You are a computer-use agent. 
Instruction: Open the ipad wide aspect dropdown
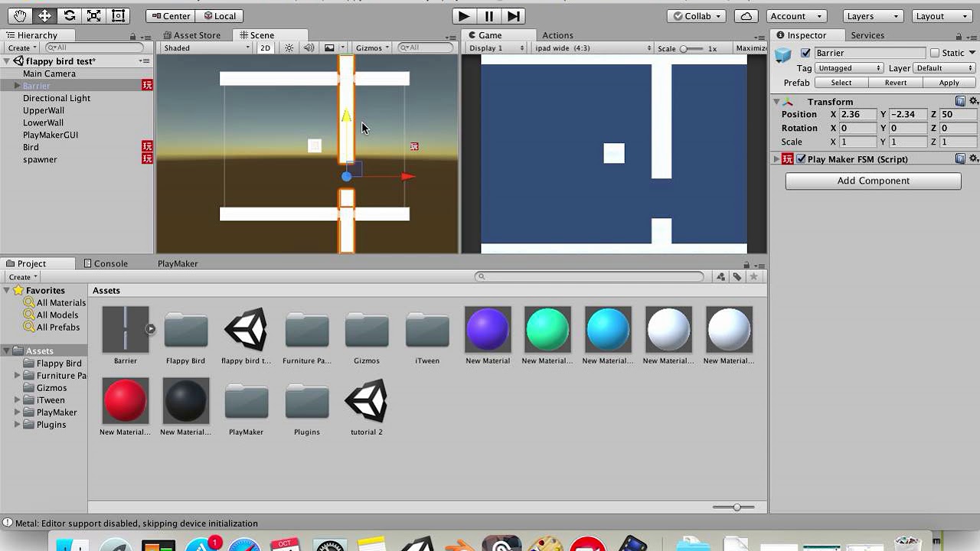[x=593, y=47]
